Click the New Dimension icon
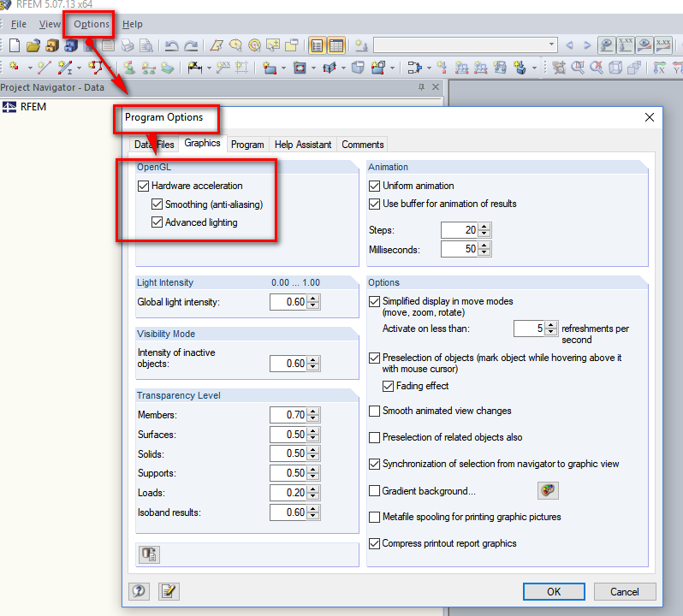 (x=194, y=68)
